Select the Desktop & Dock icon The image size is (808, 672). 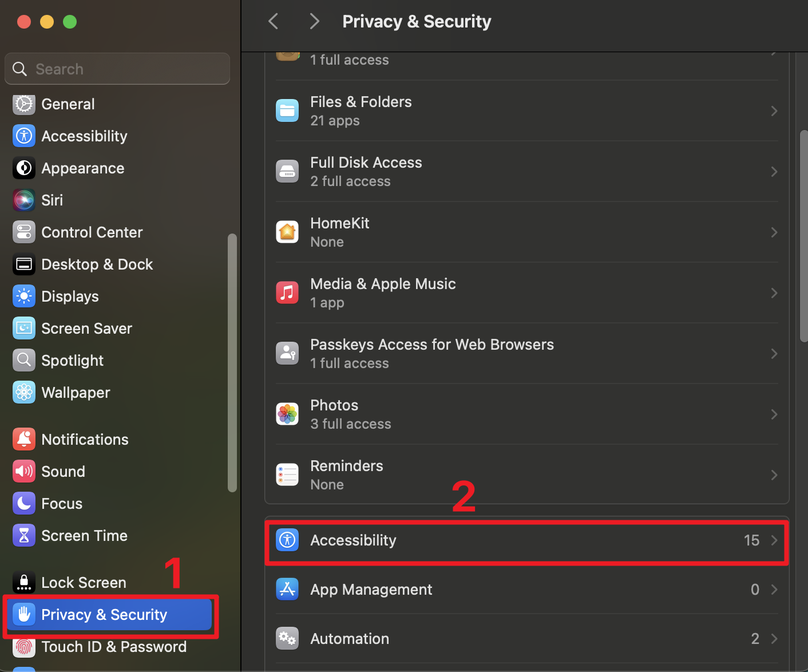click(x=24, y=264)
